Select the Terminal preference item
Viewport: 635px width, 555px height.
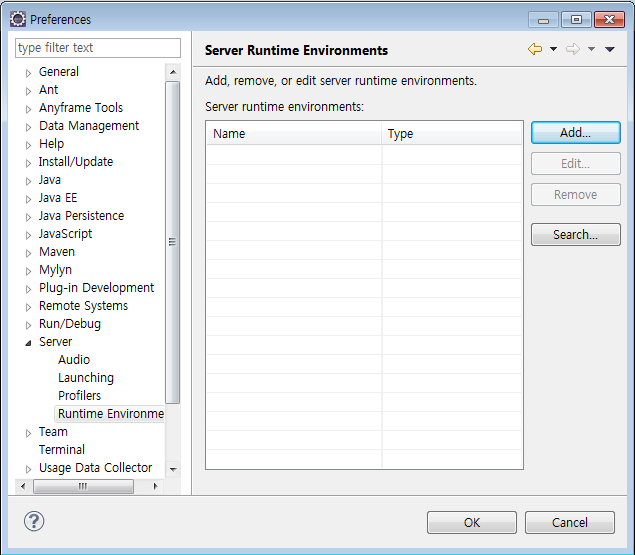(x=62, y=450)
